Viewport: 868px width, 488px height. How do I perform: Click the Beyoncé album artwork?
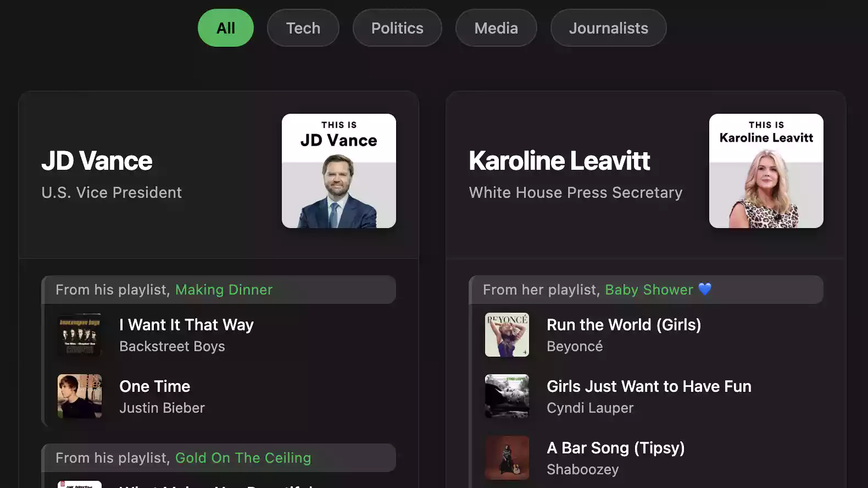click(507, 335)
